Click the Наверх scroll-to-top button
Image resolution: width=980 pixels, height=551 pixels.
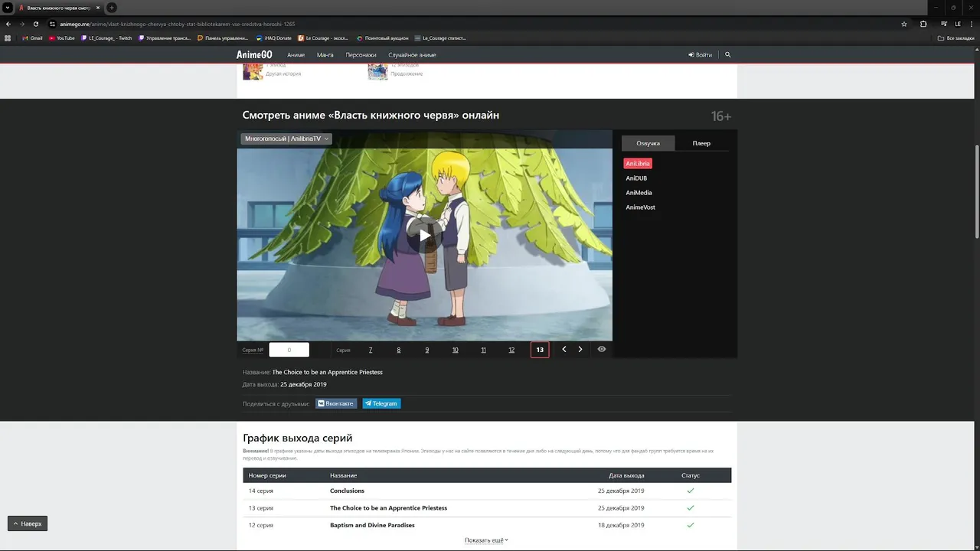(x=28, y=523)
